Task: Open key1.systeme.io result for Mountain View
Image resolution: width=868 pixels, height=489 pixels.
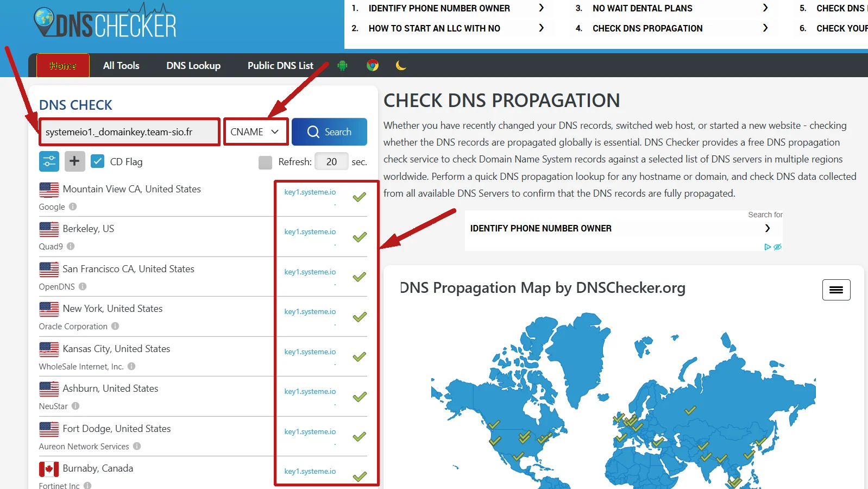Action: coord(310,192)
